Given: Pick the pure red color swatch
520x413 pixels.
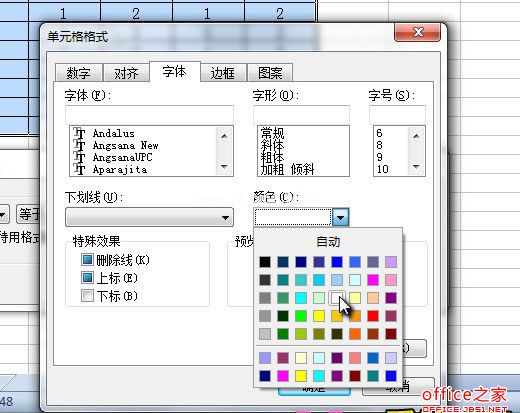Looking at the screenshot, I should click(373, 316).
